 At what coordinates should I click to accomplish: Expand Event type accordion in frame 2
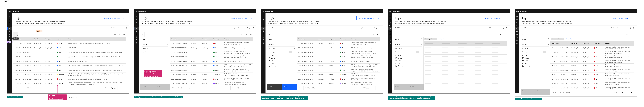tap(155, 52)
